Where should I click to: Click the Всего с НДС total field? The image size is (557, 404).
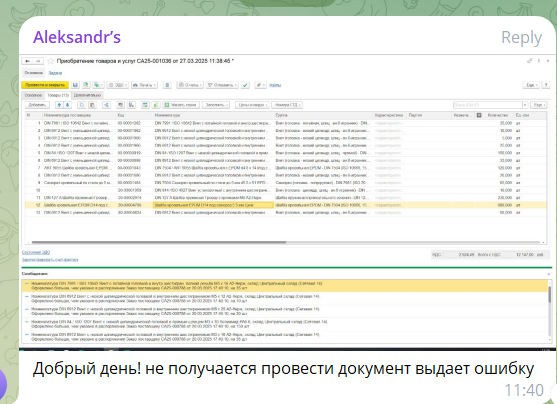(x=520, y=255)
